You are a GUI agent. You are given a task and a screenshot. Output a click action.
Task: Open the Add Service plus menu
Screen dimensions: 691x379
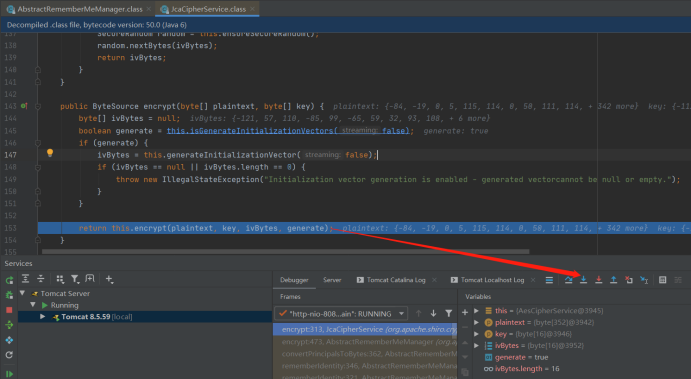pos(110,279)
